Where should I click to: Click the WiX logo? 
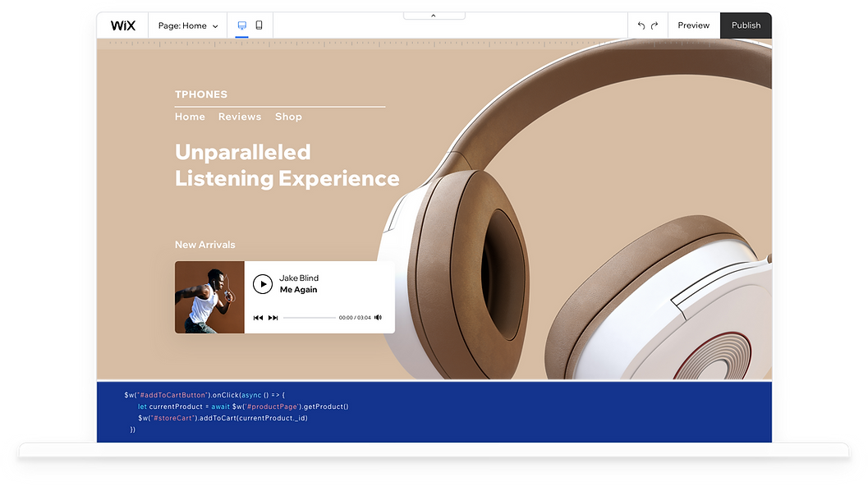(122, 25)
